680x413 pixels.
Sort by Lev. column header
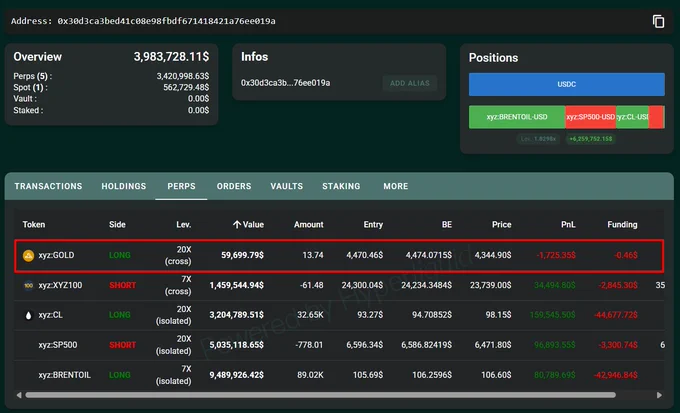click(x=183, y=225)
